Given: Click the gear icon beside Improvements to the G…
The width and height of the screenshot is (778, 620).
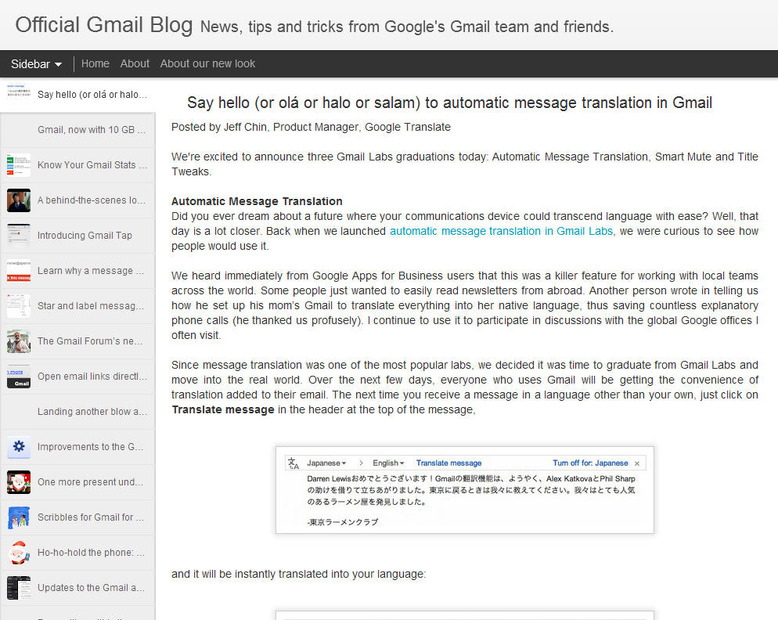Looking at the screenshot, I should click(19, 447).
